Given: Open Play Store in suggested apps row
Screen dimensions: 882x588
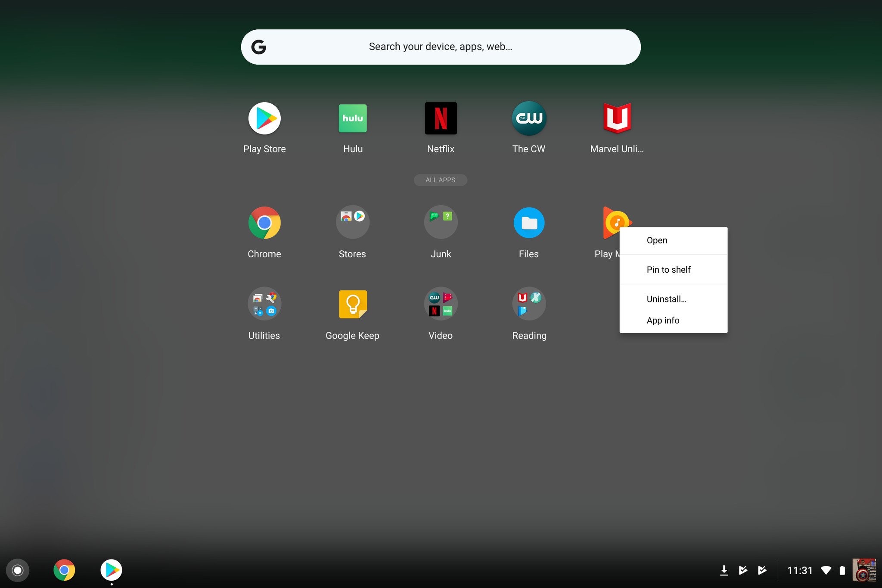Looking at the screenshot, I should pyautogui.click(x=264, y=118).
